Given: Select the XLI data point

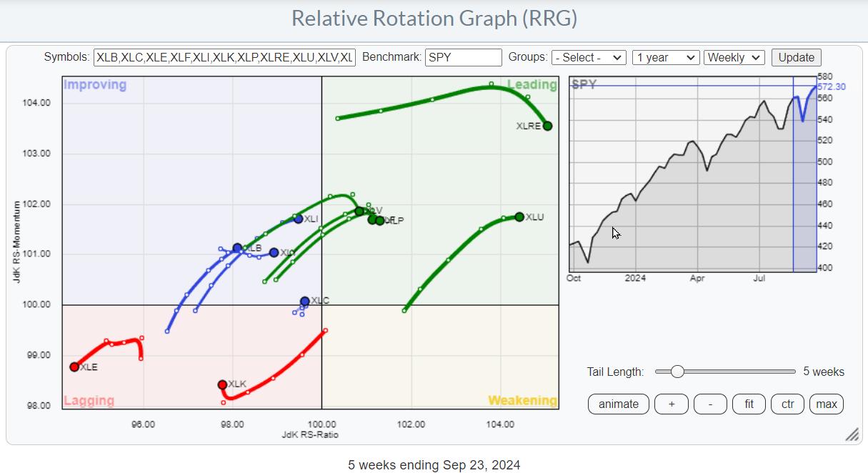Looking at the screenshot, I should tap(299, 219).
